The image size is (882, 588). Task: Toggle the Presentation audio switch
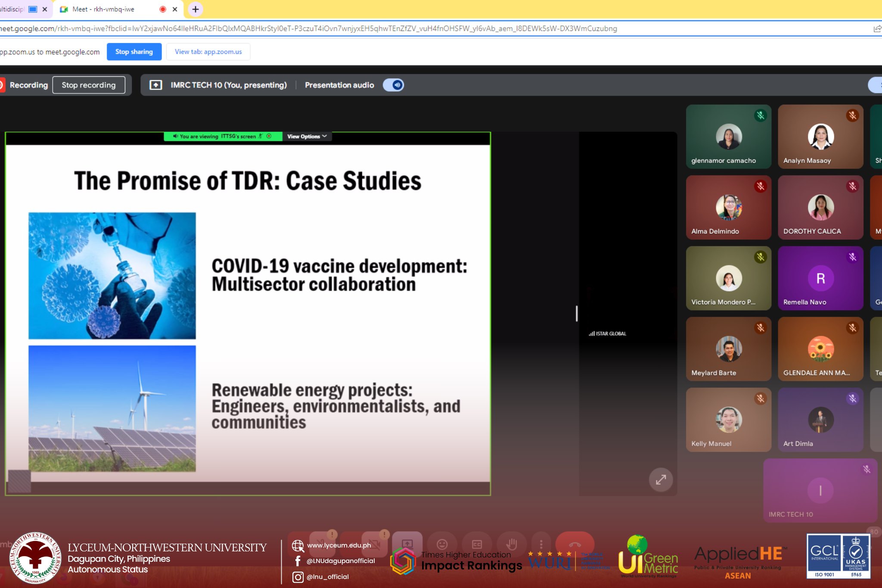(x=393, y=85)
